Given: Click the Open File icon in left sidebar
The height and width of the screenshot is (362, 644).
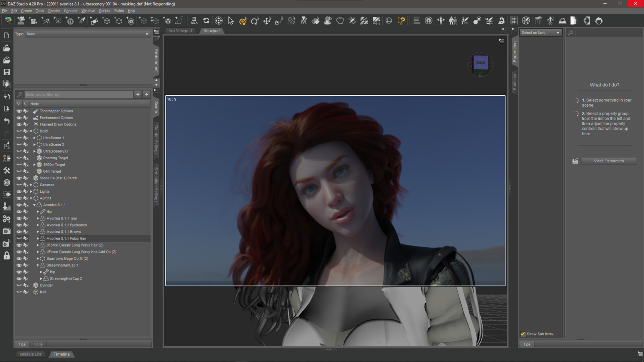Looking at the screenshot, I should click(6, 48).
